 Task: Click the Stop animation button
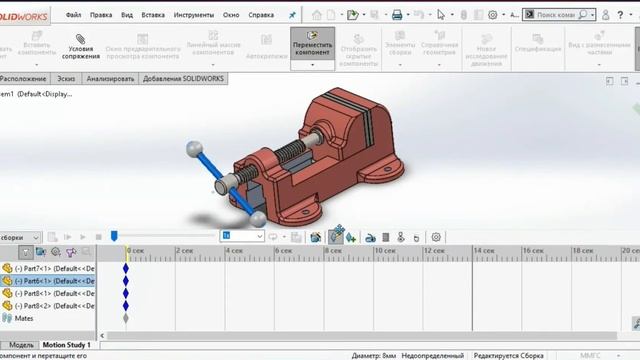98,237
